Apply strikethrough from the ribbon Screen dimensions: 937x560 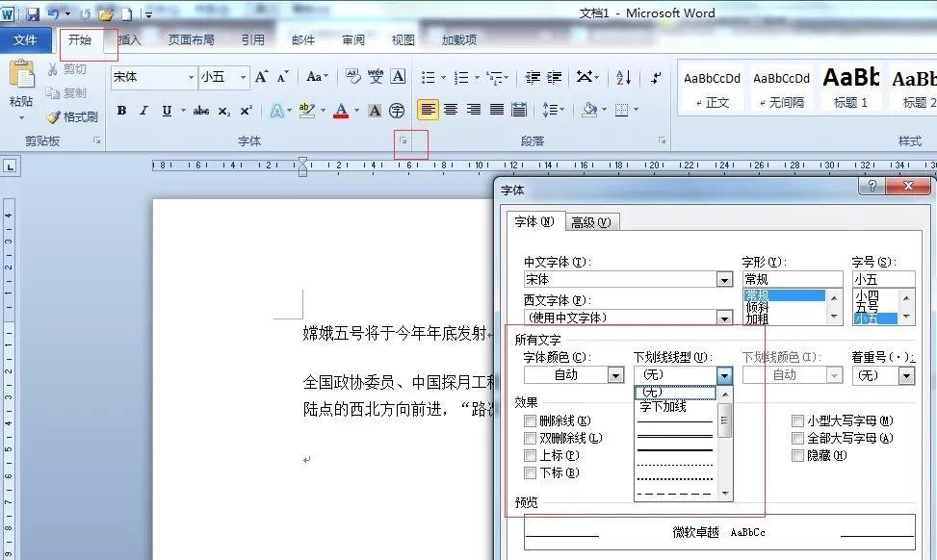coord(200,111)
